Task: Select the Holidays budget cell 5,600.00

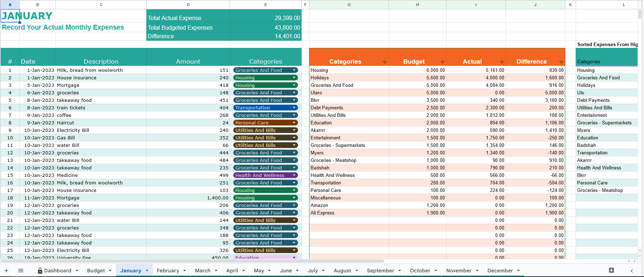Action: click(418, 78)
